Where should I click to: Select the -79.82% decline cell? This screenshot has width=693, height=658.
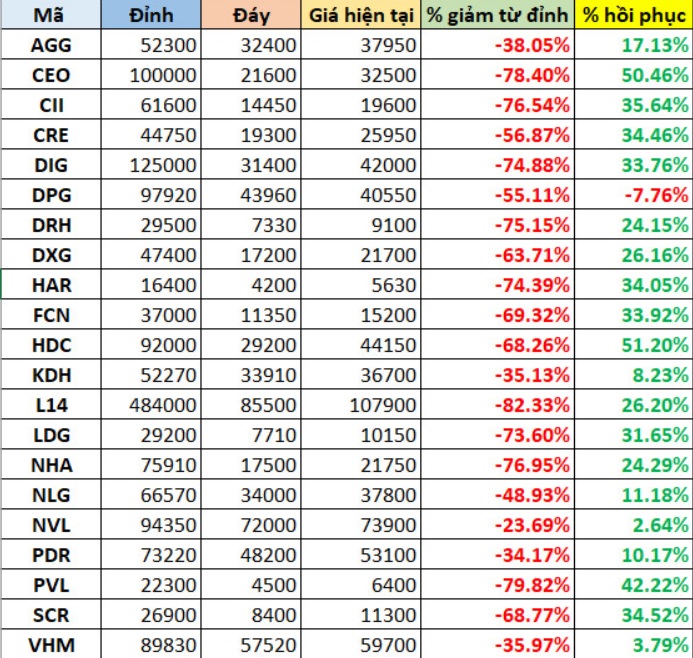pyautogui.click(x=498, y=585)
